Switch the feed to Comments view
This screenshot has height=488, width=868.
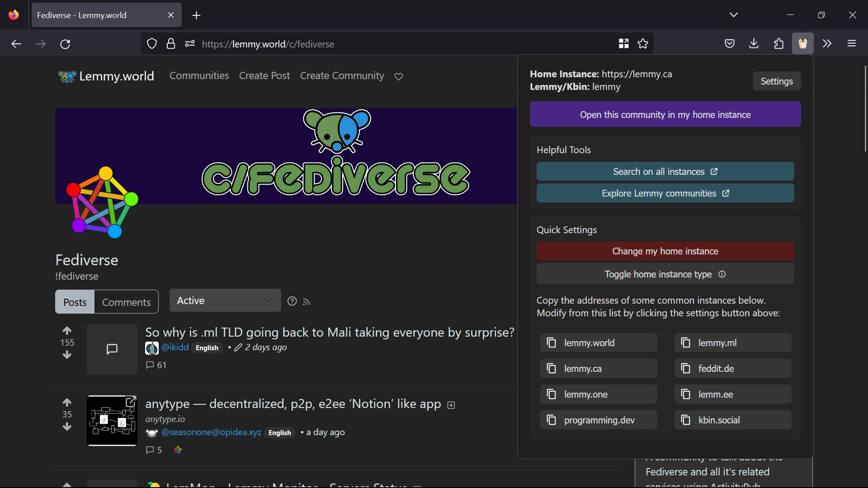[x=126, y=302]
